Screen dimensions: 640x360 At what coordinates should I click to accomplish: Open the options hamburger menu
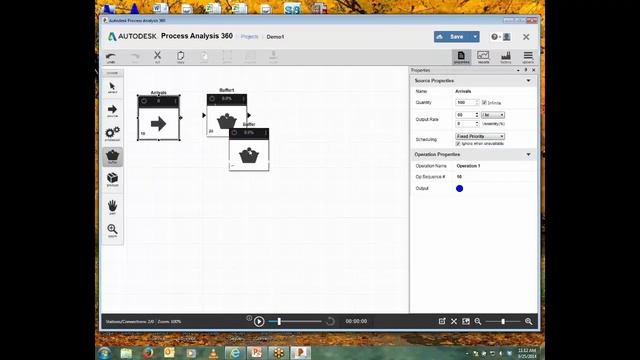pyautogui.click(x=528, y=57)
